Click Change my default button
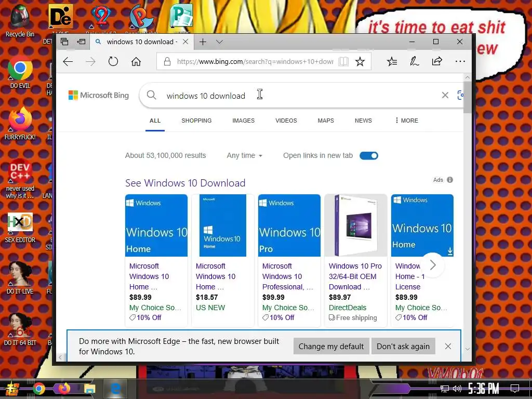The height and width of the screenshot is (399, 532). click(x=331, y=346)
